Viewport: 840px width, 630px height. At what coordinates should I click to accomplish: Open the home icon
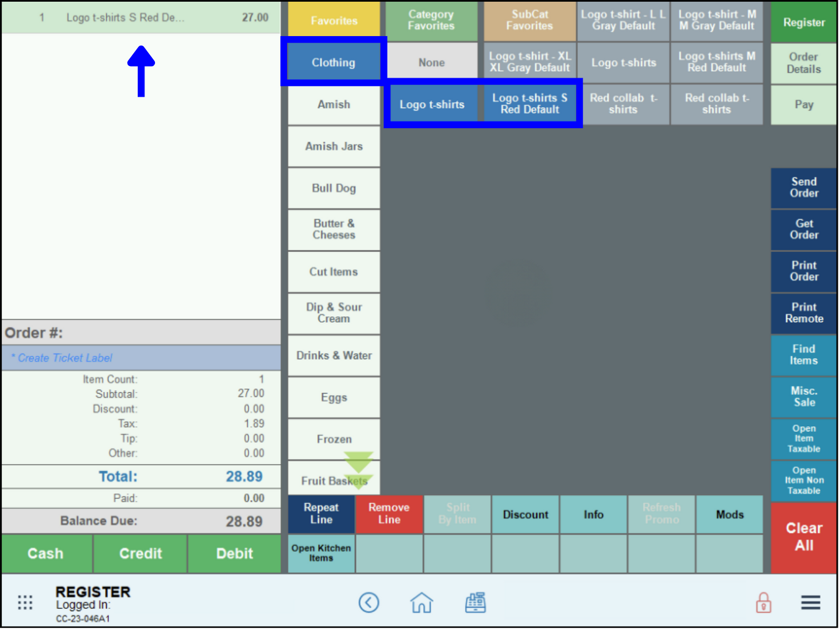coord(422,603)
